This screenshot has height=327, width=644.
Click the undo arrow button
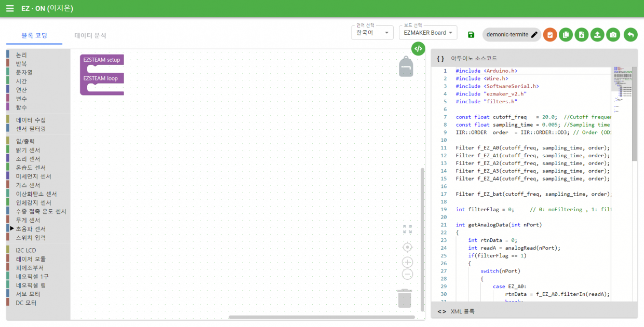[x=630, y=35]
